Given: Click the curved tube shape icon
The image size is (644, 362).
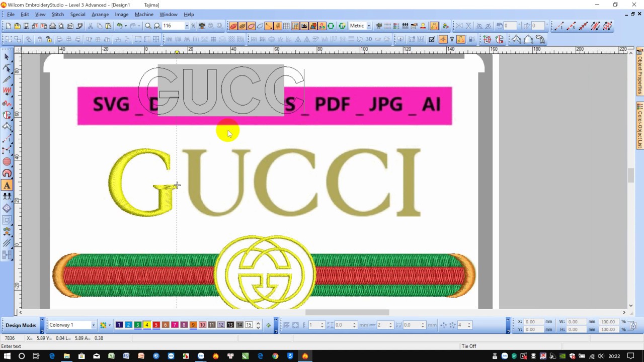Looking at the screenshot, I should coord(540,39).
